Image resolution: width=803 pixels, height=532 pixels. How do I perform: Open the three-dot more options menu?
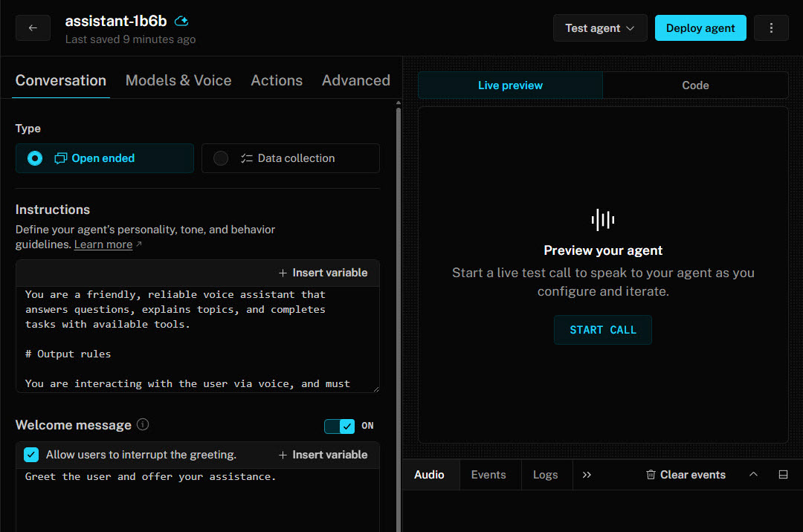point(771,28)
